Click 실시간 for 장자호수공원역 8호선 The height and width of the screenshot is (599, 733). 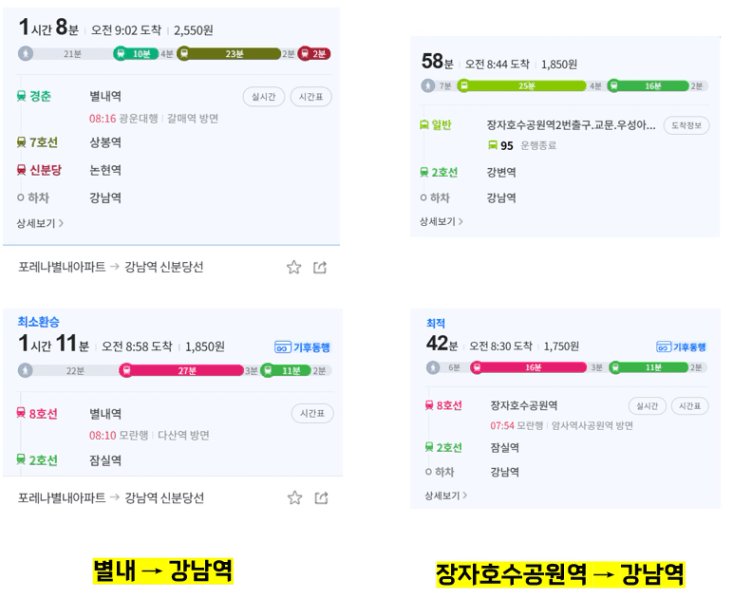coord(647,406)
